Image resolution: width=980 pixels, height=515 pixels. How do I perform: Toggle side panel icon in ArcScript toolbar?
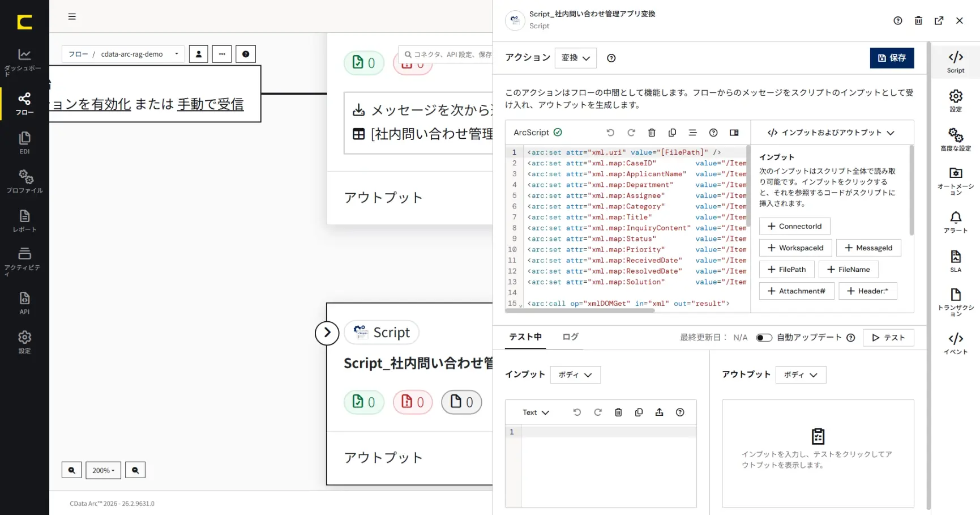734,133
